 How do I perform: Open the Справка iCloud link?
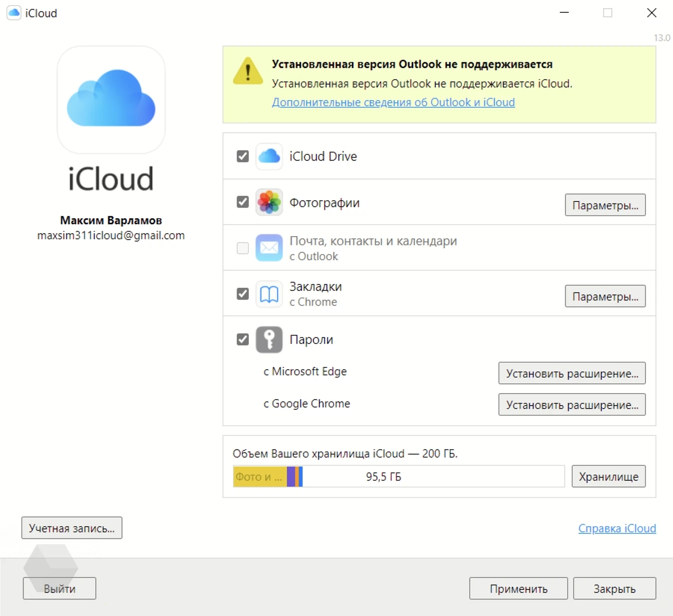point(617,528)
